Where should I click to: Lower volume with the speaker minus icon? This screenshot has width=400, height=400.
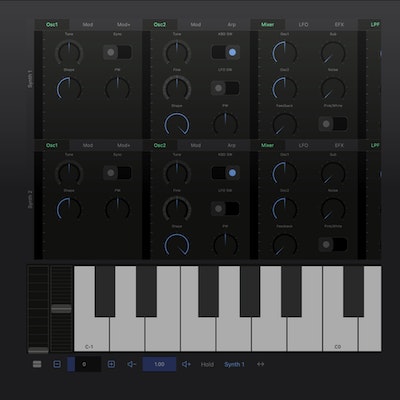point(131,364)
